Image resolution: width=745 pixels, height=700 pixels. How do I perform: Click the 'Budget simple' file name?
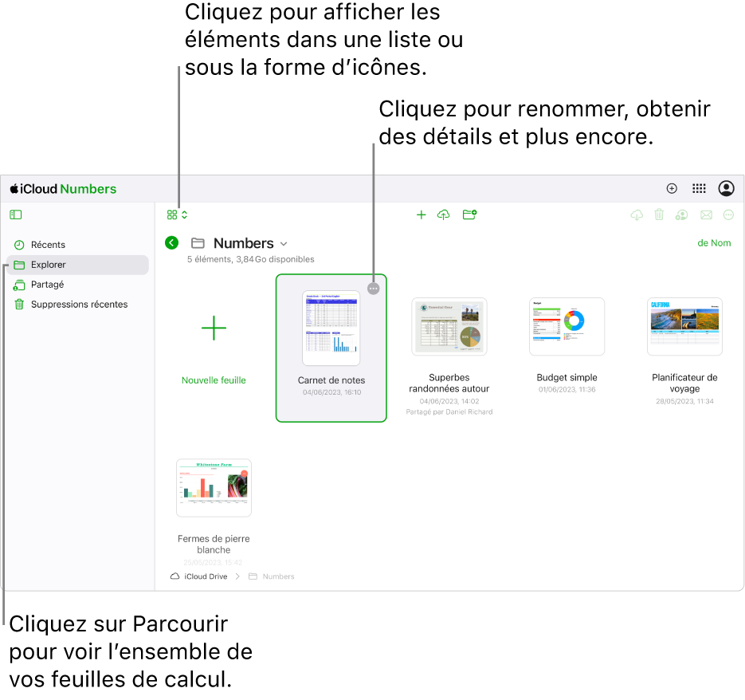point(567,378)
